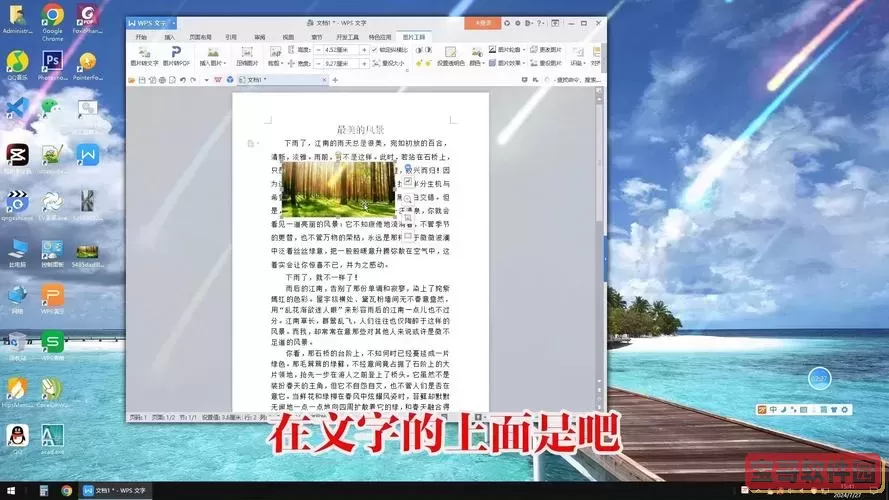
Task: Click the Chrome icon in the taskbar
Action: click(x=66, y=490)
